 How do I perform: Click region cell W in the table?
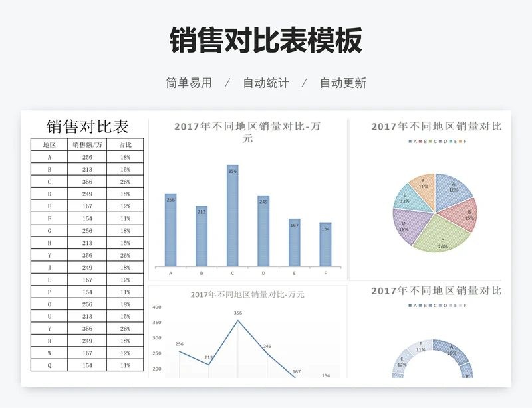tap(49, 353)
